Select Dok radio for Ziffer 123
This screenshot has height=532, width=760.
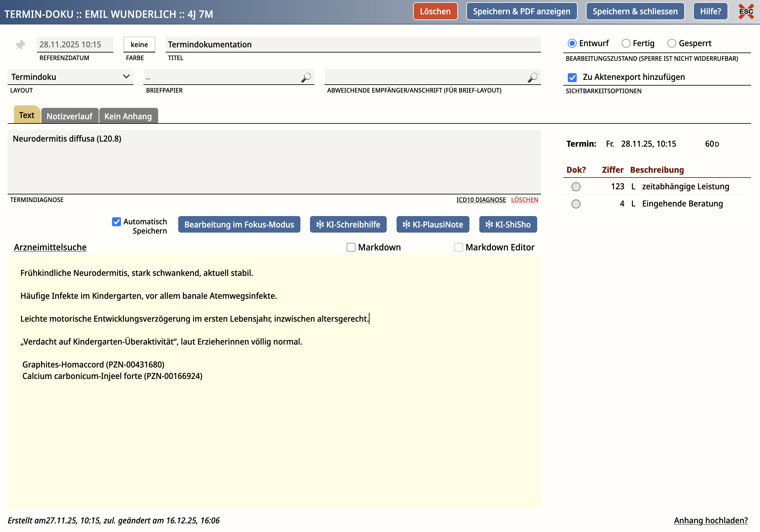coord(576,187)
